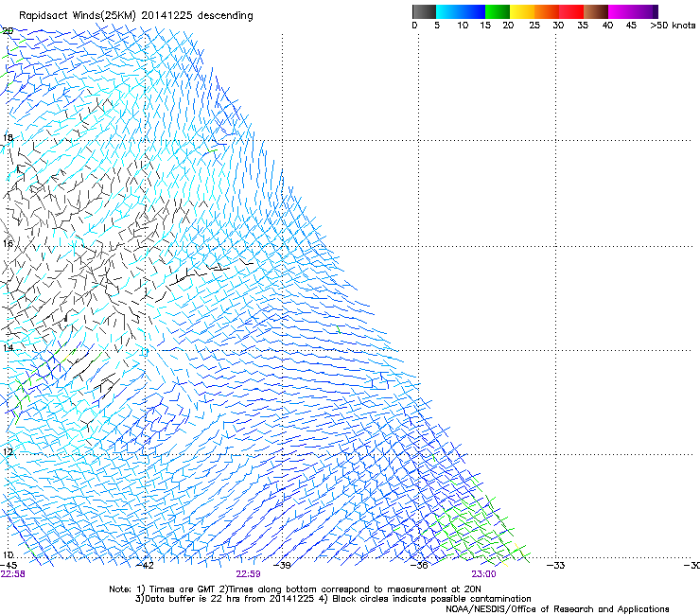Viewport: 700px width, 615px height.
Task: Click the latitude label '14'
Action: click(8, 348)
